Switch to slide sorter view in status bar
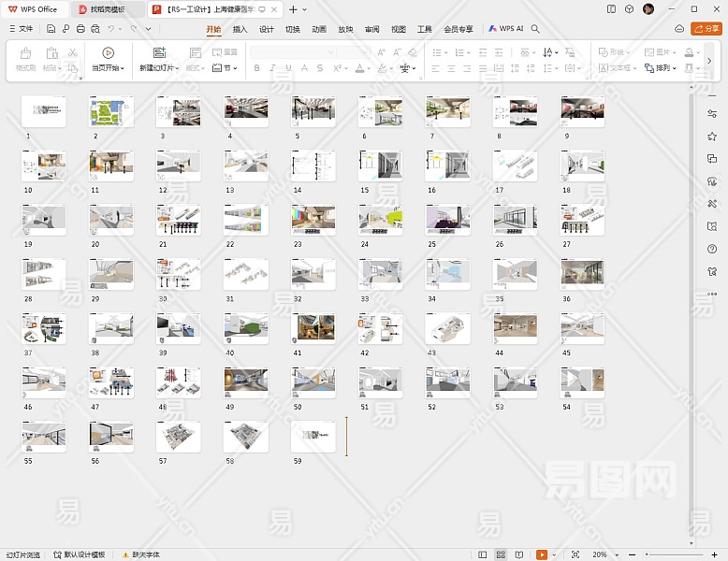 coord(501,554)
